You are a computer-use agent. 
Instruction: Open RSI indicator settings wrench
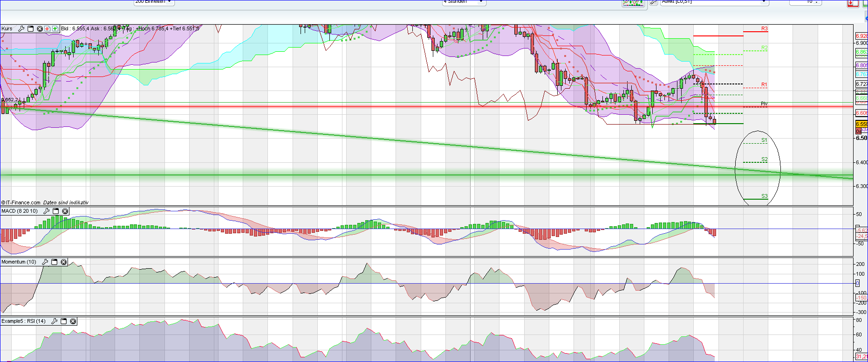[55, 321]
